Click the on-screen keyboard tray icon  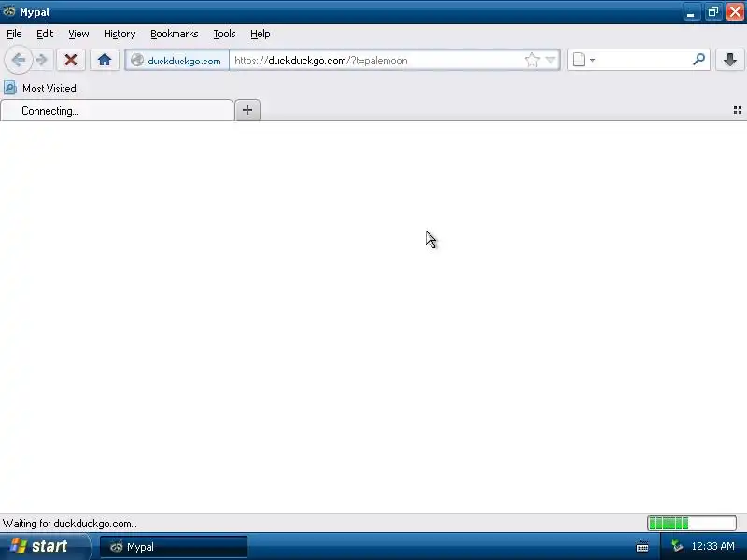tap(642, 547)
